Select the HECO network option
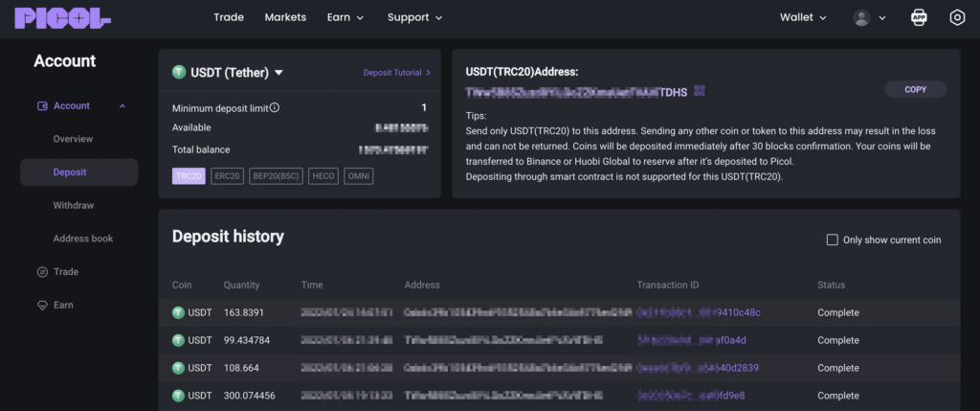 [x=323, y=176]
